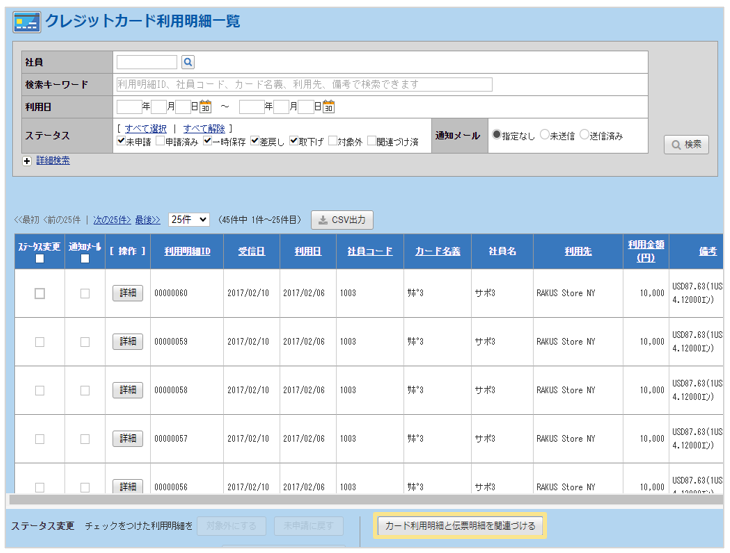Expand the 詳細検索 plus icon
Viewport: 730px width, 553px height.
click(x=27, y=160)
